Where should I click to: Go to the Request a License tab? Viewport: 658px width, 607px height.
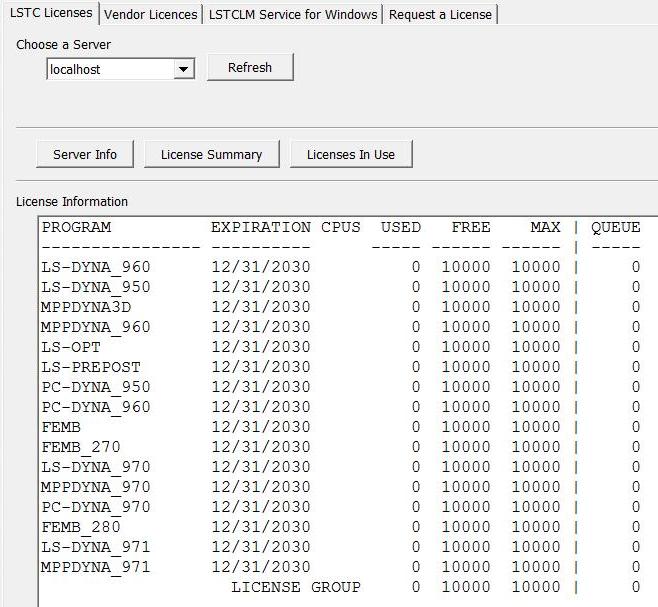(440, 14)
